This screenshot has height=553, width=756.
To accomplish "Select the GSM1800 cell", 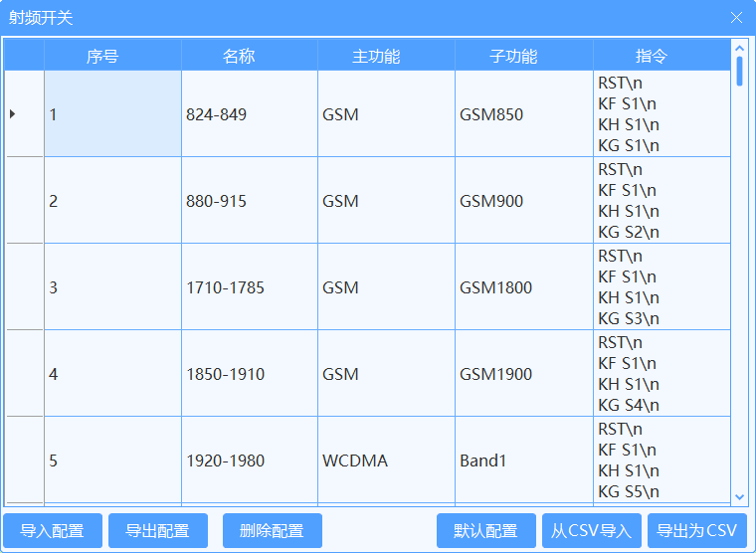I will pos(523,286).
